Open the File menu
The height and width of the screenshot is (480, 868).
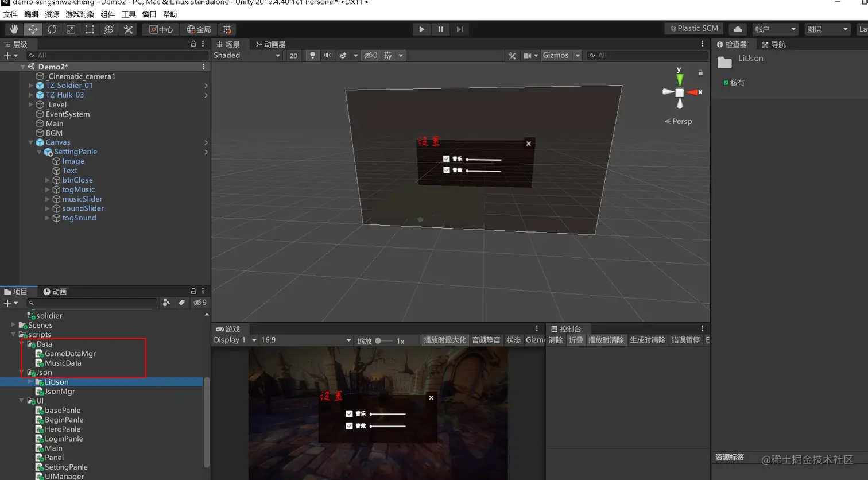[x=10, y=14]
